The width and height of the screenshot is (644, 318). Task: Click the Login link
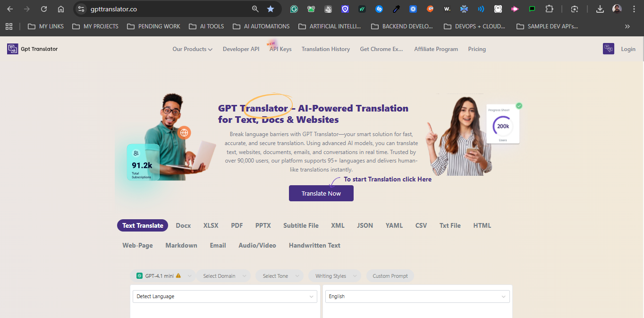point(628,49)
